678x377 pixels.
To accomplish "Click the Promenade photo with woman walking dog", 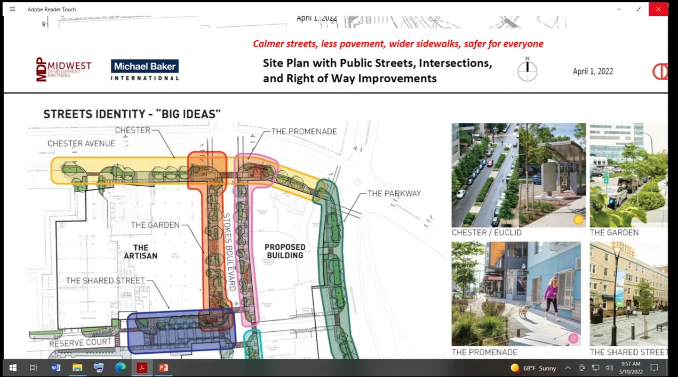I will (516, 294).
